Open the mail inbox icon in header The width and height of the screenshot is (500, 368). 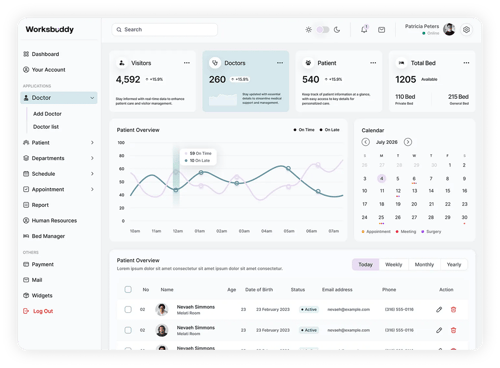tap(381, 30)
